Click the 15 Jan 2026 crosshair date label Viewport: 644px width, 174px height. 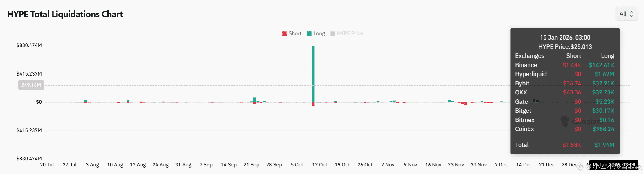[613, 165]
